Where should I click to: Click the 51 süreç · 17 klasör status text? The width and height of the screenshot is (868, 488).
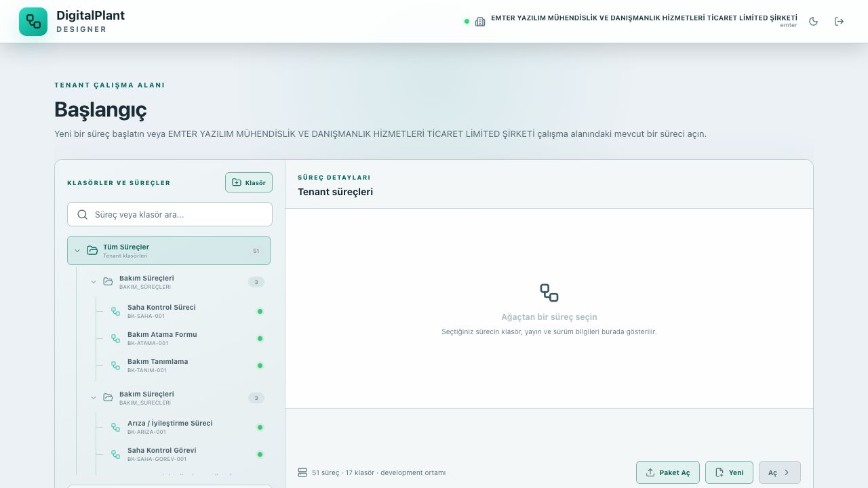tap(378, 472)
